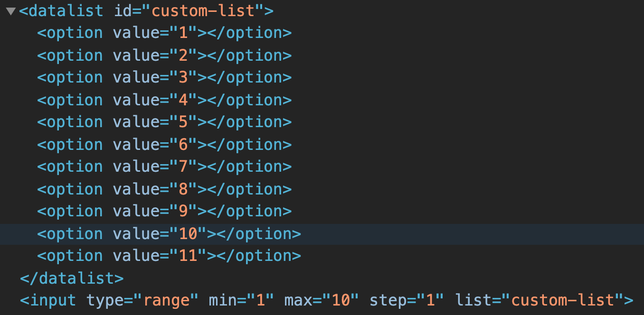Select the opening datalist tag line
Screen dimensions: 644x315
(146, 10)
